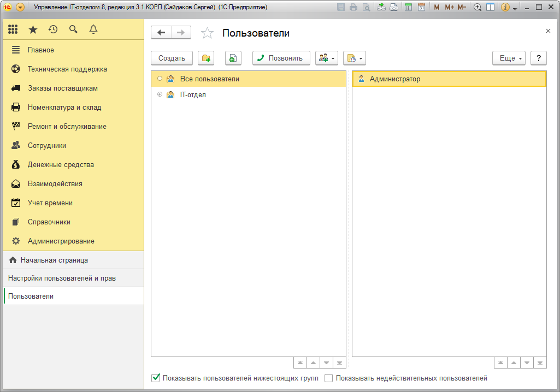This screenshot has height=392, width=560.
Task: Switch to Настройки пользователей и прав tab
Action: click(x=73, y=278)
